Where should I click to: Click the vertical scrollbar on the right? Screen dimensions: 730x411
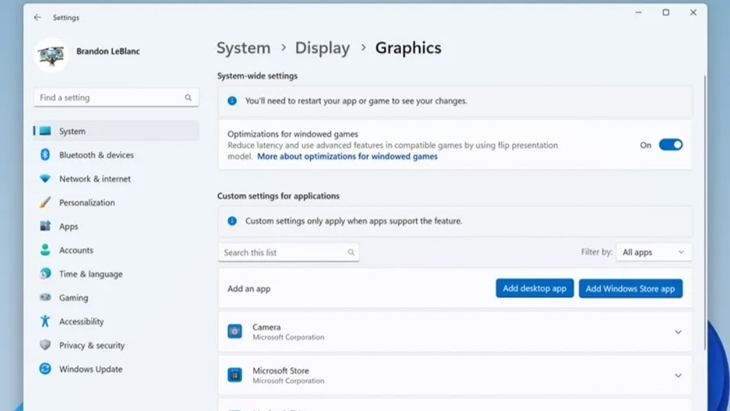(705, 213)
